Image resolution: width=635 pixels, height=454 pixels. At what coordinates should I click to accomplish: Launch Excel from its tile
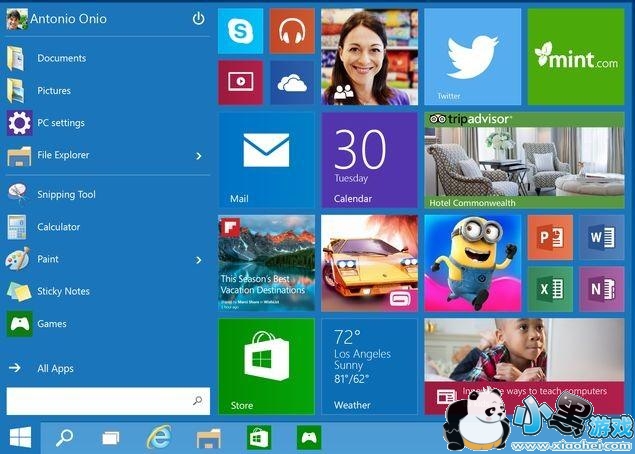tap(550, 289)
